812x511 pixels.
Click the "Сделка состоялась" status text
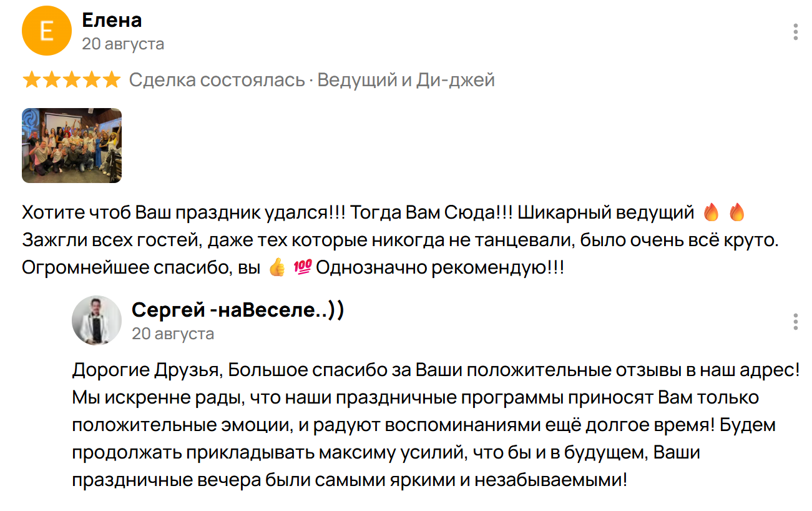pyautogui.click(x=217, y=80)
